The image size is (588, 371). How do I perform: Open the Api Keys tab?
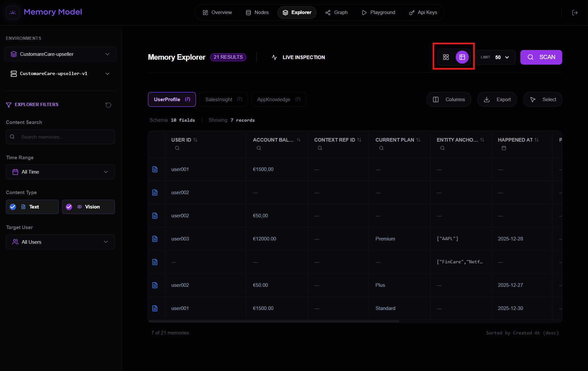[x=423, y=12]
